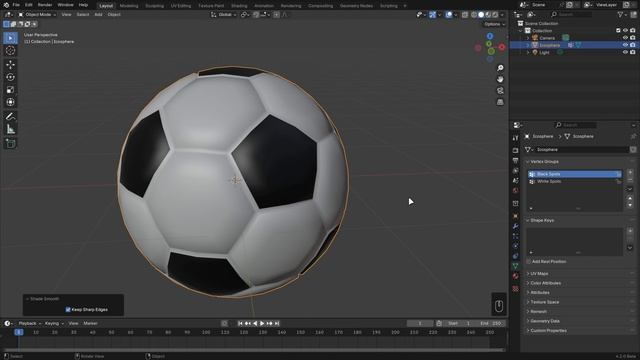640x360 pixels.
Task: Enable Keep Sharp Edges checkbox
Action: coord(68,310)
